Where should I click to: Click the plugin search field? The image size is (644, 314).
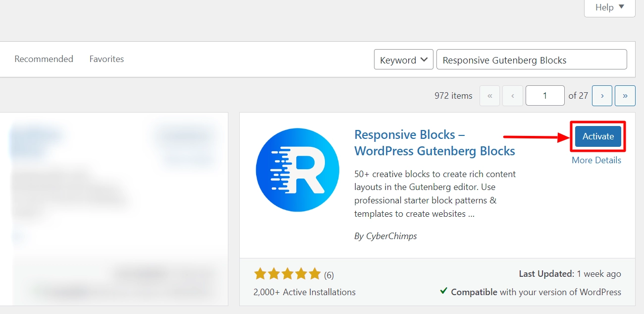point(532,60)
